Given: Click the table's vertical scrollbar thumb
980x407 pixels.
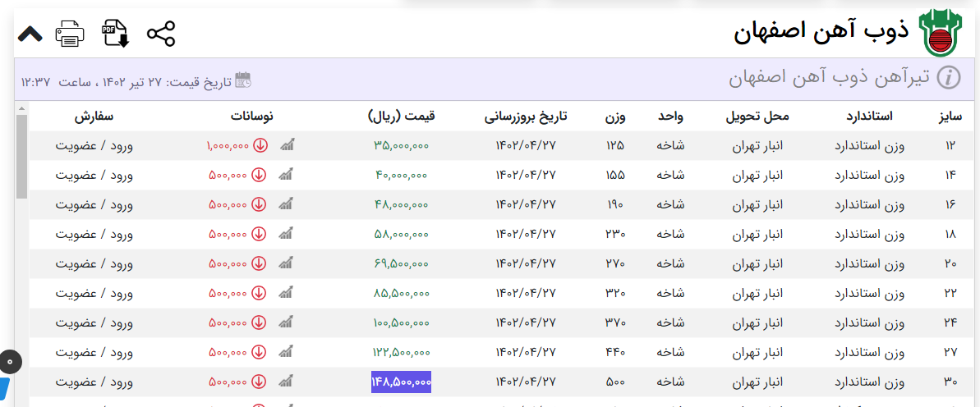Looking at the screenshot, I should pos(21,156).
